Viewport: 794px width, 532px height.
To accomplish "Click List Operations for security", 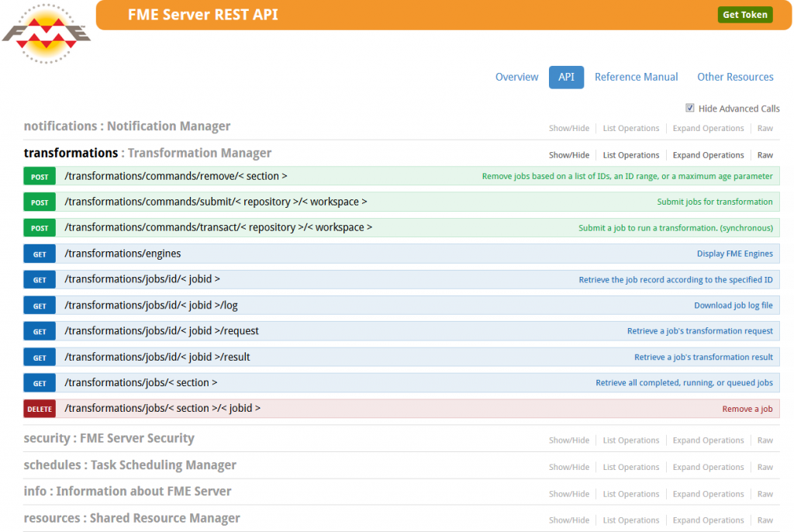I will pos(631,440).
